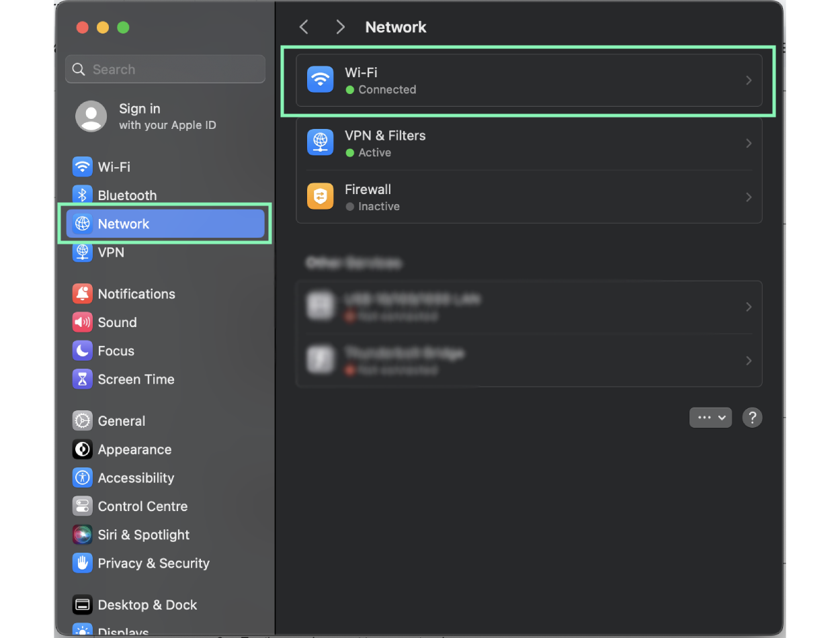Open the help question mark button
This screenshot has height=638, width=840.
[x=752, y=417]
